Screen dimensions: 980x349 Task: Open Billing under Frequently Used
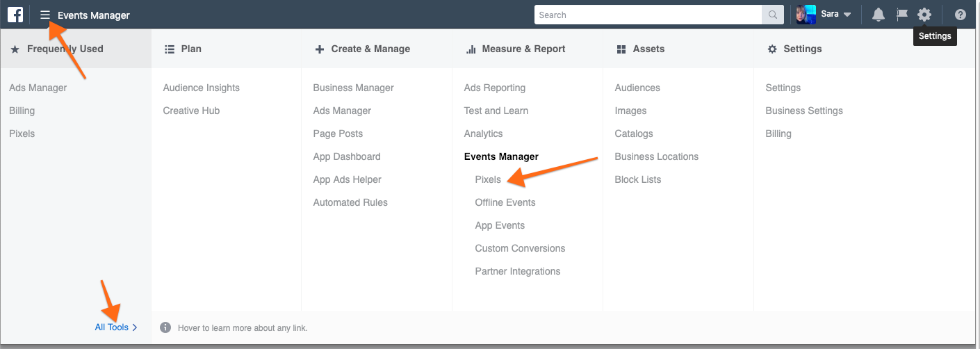coord(22,111)
